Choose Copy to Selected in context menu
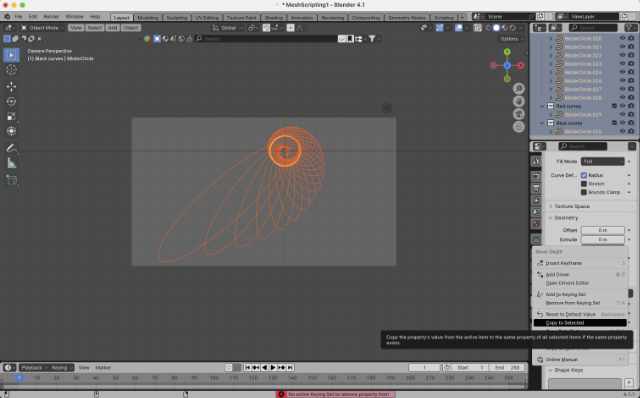640x398 pixels. [580, 323]
